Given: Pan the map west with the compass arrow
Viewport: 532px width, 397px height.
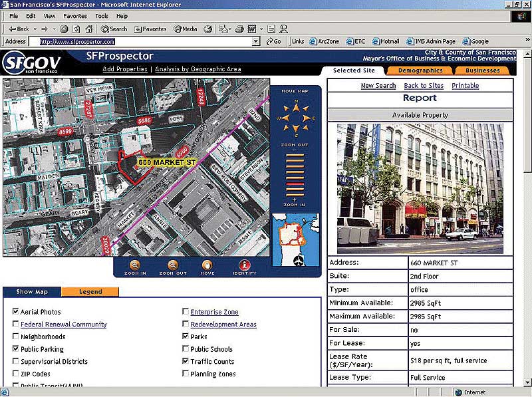Looking at the screenshot, I should pos(285,118).
